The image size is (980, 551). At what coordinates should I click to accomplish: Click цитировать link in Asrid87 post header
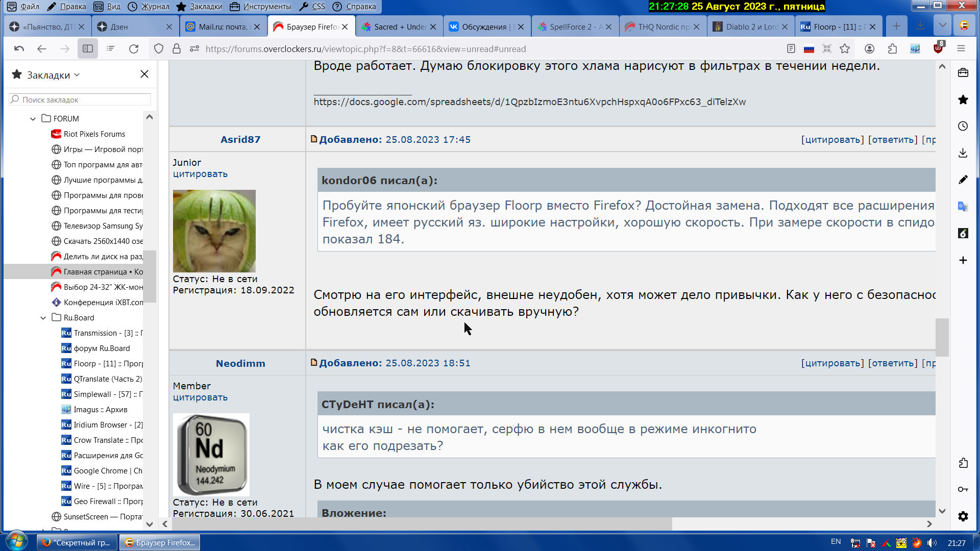point(832,139)
